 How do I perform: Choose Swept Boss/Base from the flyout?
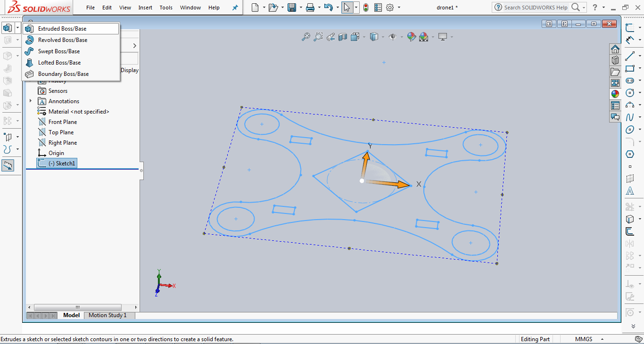pyautogui.click(x=71, y=51)
